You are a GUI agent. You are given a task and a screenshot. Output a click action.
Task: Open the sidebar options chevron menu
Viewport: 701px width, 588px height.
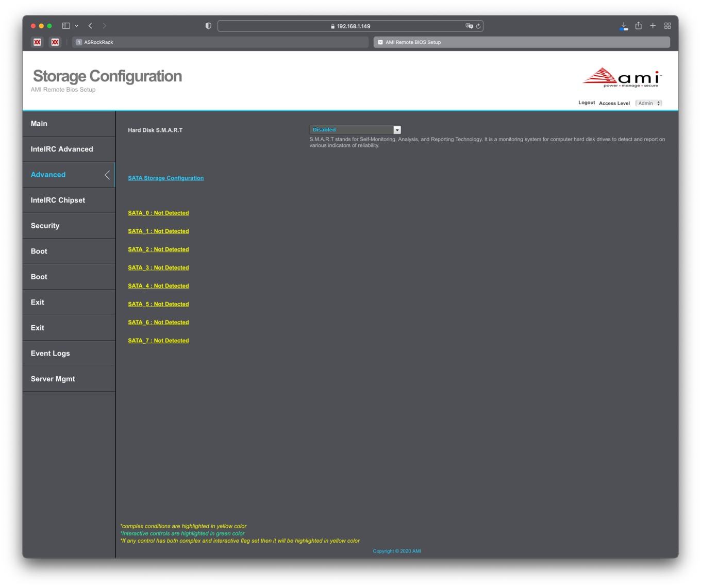click(x=76, y=26)
